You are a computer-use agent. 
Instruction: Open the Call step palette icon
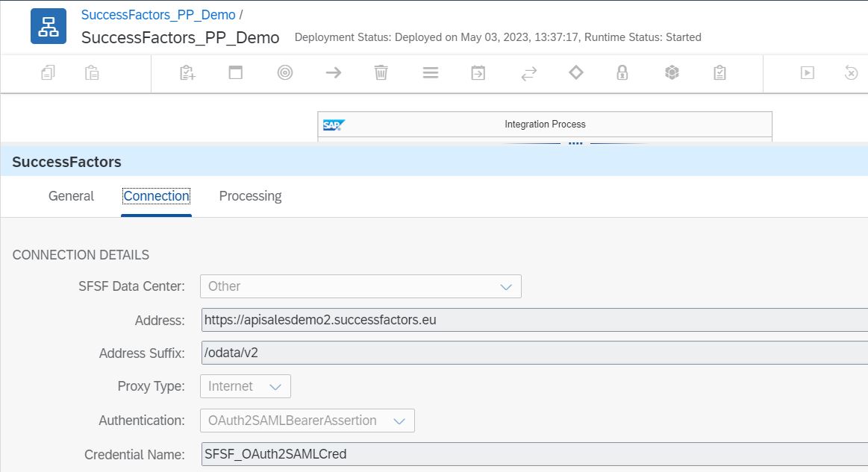click(x=478, y=72)
